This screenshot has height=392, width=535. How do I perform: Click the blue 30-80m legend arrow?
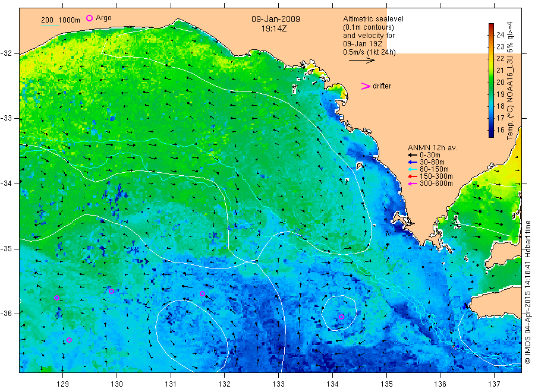413,162
